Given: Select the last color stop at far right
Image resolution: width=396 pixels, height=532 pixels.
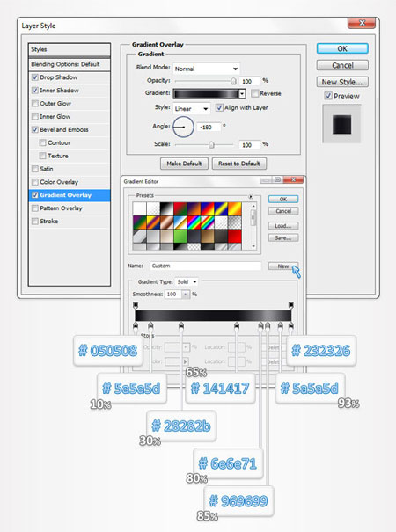Looking at the screenshot, I should 291,326.
